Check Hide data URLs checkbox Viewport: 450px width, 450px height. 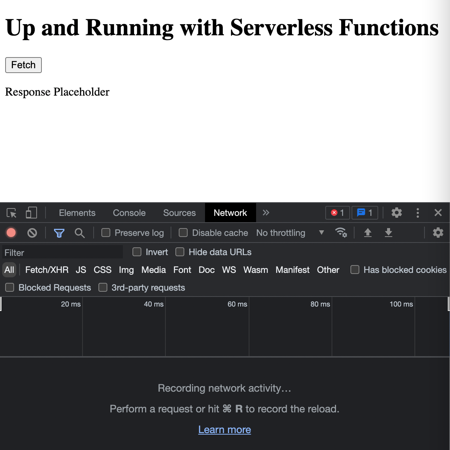pos(180,252)
